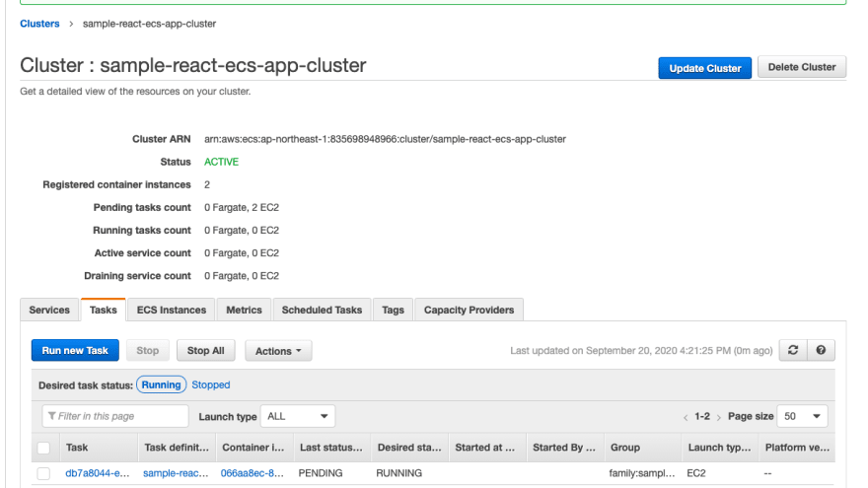This screenshot has width=868, height=488.
Task: Select all tasks with header checkbox
Action: [x=43, y=448]
